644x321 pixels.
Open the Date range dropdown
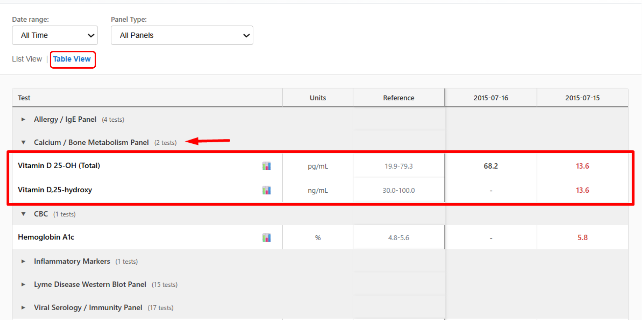(55, 35)
